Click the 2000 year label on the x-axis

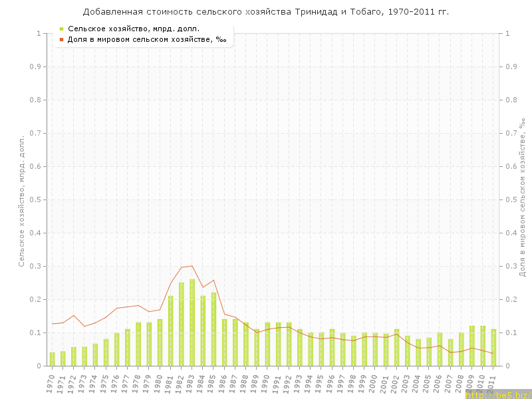pyautogui.click(x=374, y=382)
